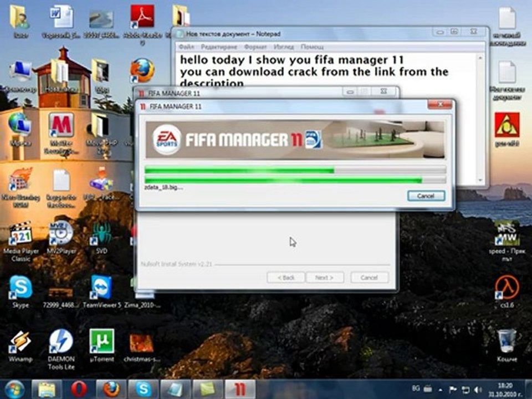Click Cancel in the Nullsoft installer window
Image resolution: width=532 pixels, height=399 pixels.
[x=369, y=277]
